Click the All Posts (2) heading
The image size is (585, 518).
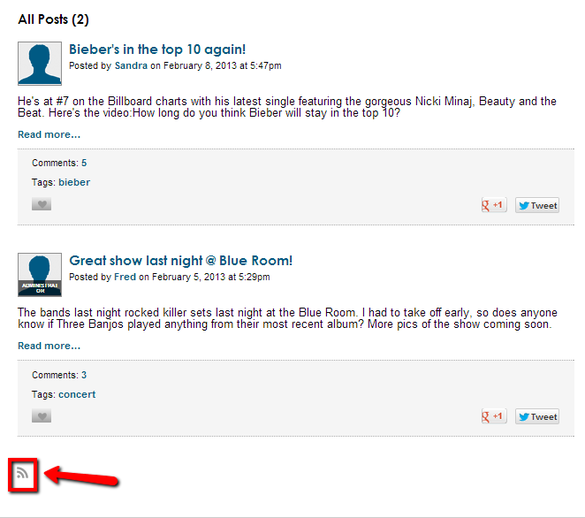pos(53,19)
